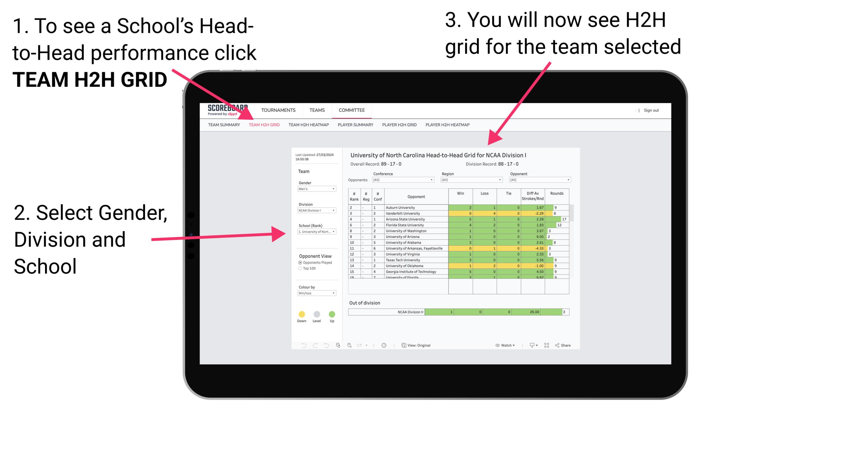The image size is (868, 467).
Task: Select Top 100 radio button
Action: coord(300,269)
